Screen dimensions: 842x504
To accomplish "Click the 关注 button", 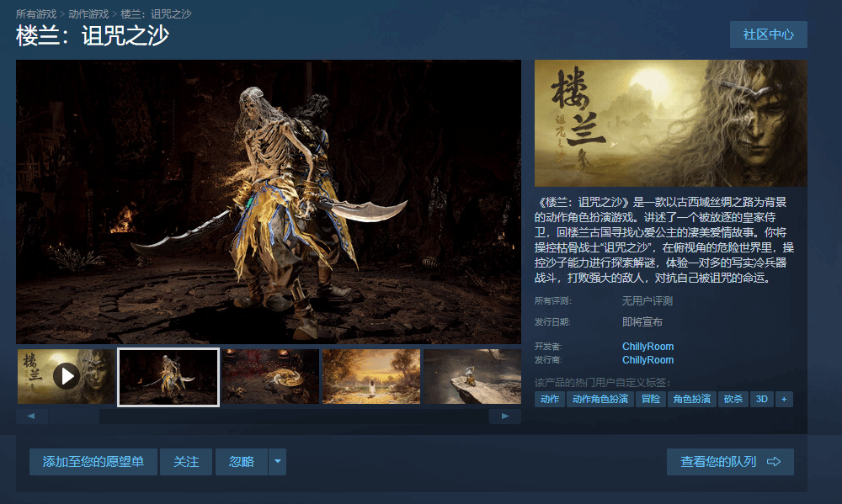I will (186, 462).
